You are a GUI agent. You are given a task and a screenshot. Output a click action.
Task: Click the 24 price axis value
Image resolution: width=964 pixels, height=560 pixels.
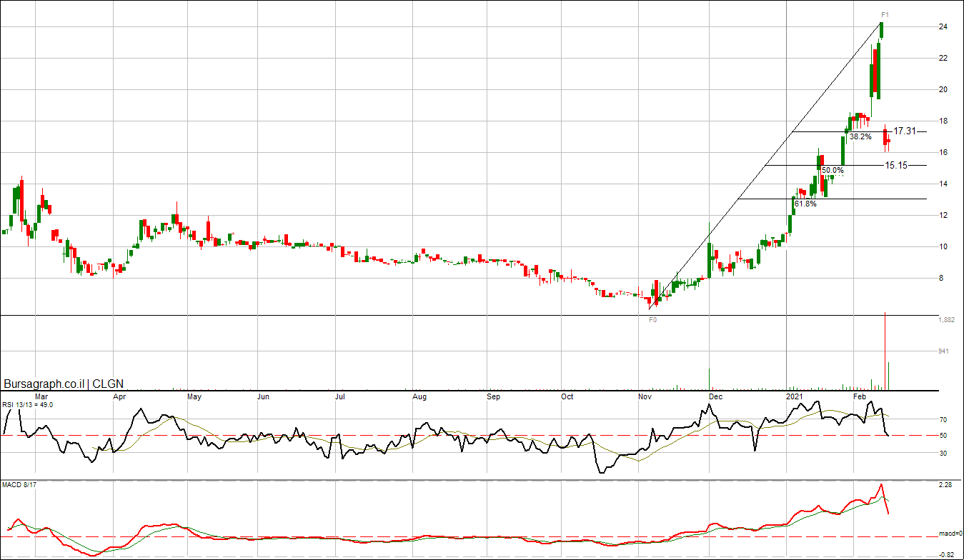pos(943,27)
